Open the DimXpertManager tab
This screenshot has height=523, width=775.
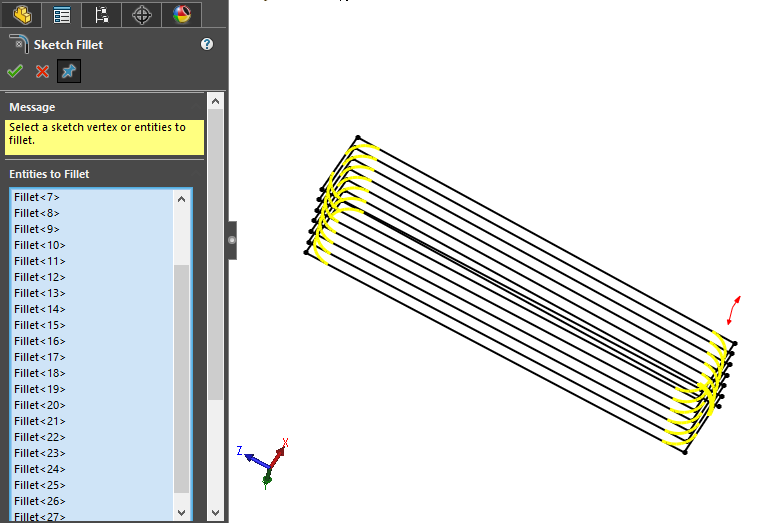pos(142,14)
